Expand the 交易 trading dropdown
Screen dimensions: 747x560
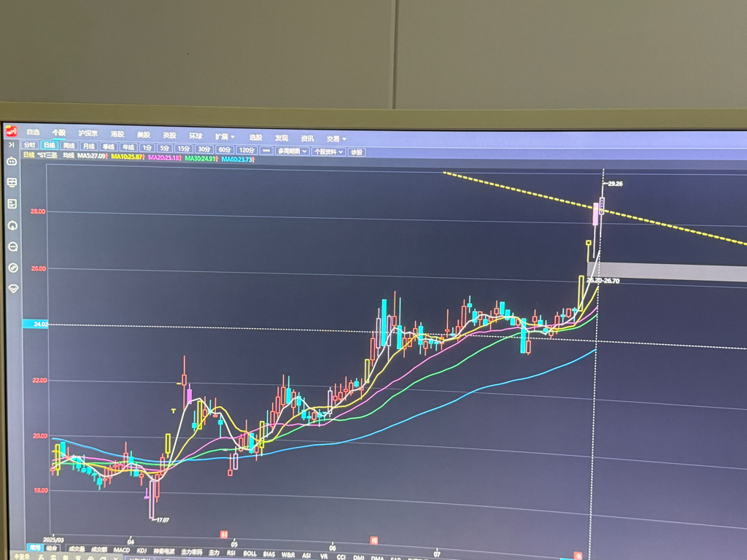[x=336, y=139]
